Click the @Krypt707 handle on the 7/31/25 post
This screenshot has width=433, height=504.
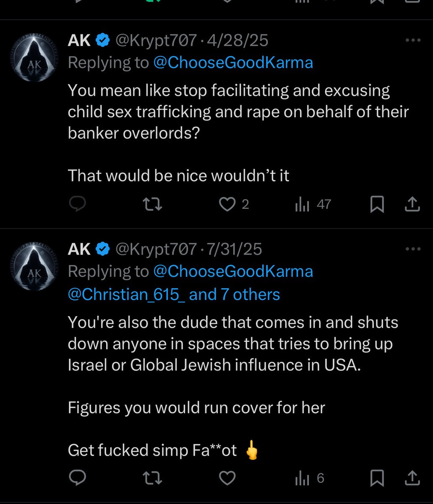pos(156,249)
